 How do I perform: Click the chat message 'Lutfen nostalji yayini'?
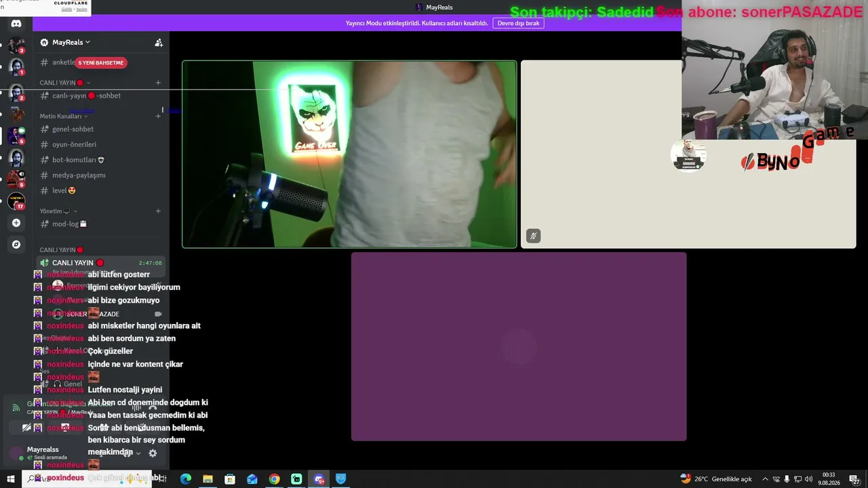125,390
